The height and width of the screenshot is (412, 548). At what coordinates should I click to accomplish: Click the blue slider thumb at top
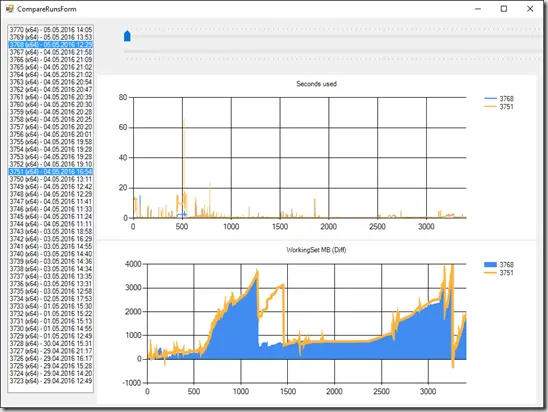click(x=127, y=36)
